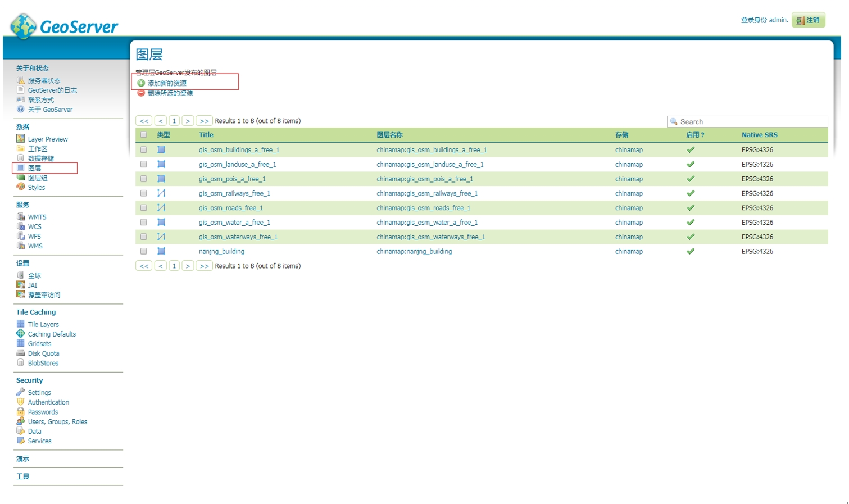Go to next page using bottom > button
The height and width of the screenshot is (504, 849).
(188, 266)
